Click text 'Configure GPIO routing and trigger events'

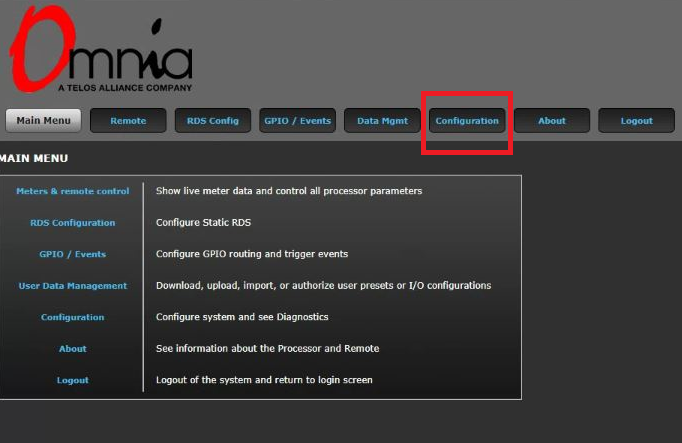tap(252, 254)
